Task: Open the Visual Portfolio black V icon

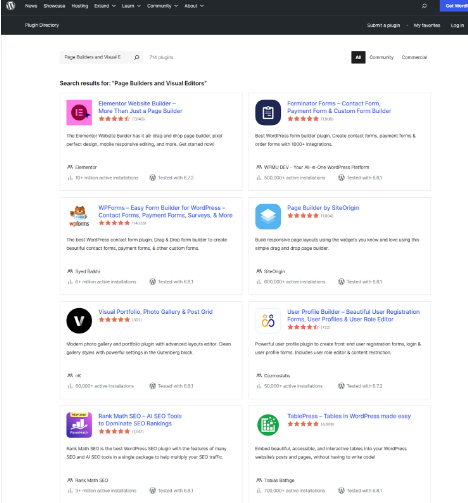Action: pos(79,321)
